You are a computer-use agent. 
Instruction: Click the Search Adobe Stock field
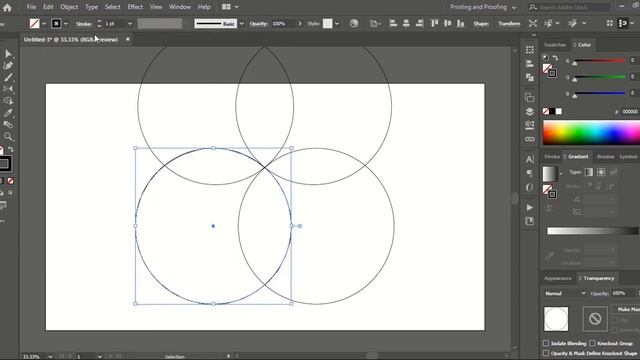(574, 7)
